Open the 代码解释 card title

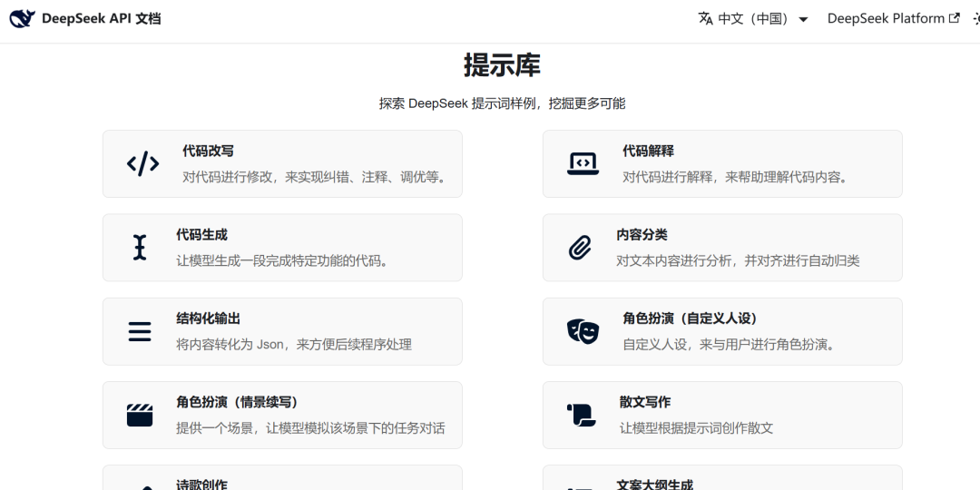tap(648, 152)
